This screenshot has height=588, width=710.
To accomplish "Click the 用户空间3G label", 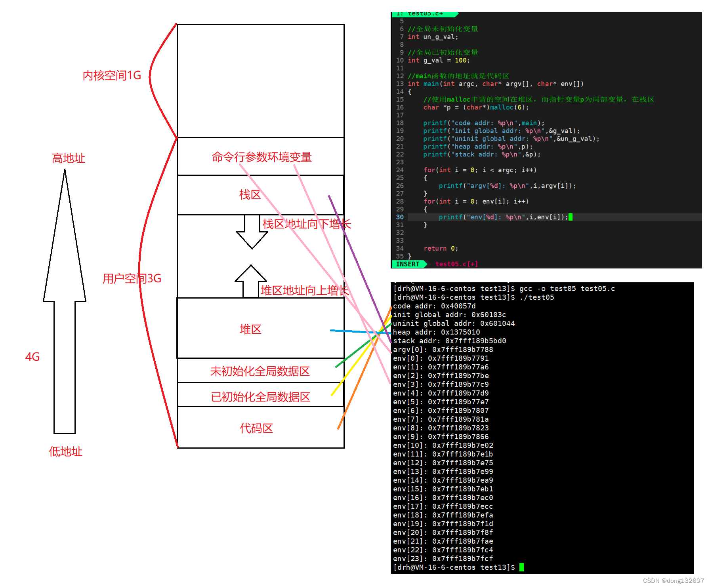I will 132,278.
